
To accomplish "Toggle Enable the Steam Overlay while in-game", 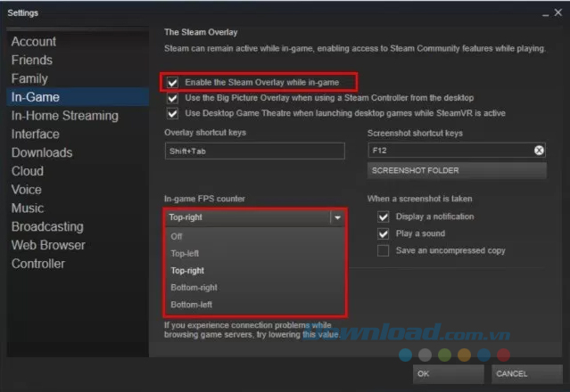I will 172,82.
